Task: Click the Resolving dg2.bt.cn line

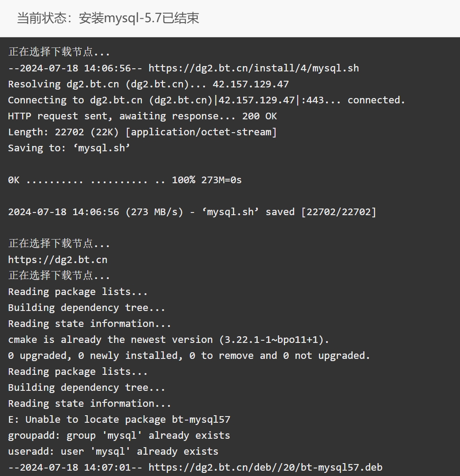Action: (149, 84)
